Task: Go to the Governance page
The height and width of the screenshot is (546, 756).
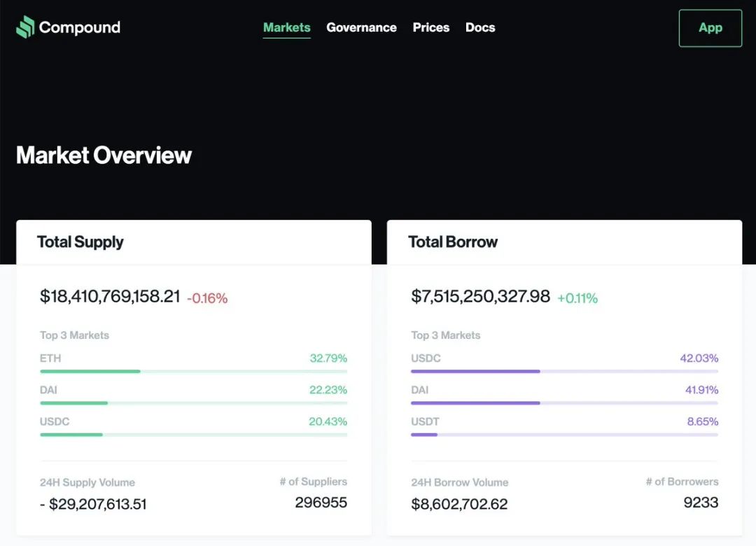Action: [x=362, y=27]
